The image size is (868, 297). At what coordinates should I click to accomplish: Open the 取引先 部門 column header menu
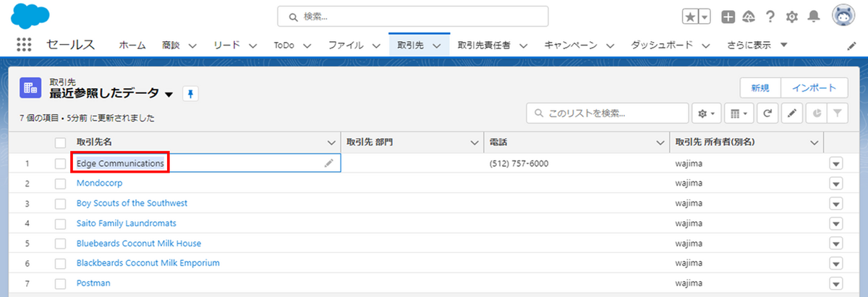click(x=475, y=142)
